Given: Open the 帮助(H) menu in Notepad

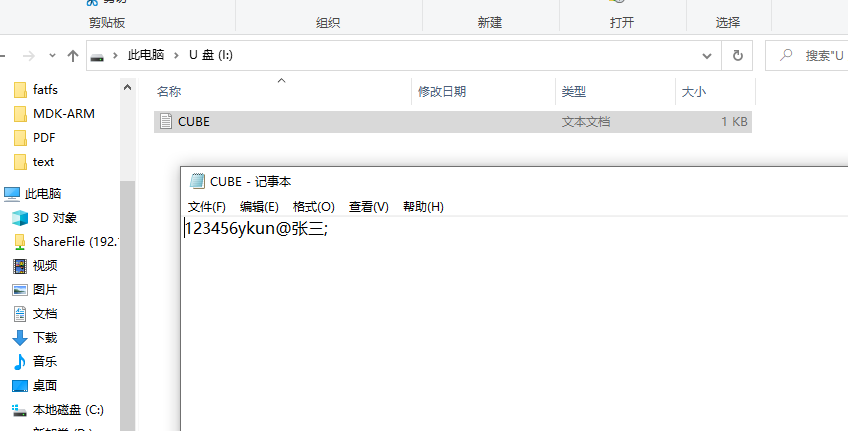Looking at the screenshot, I should click(x=423, y=207).
